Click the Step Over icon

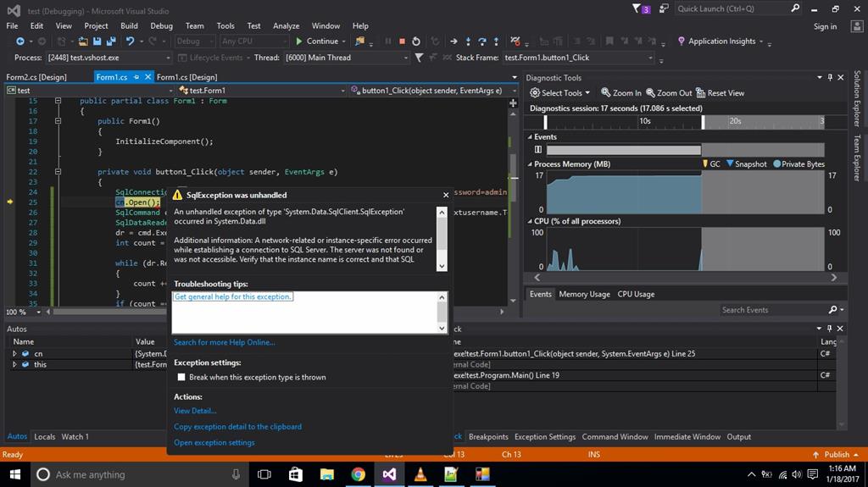tap(482, 42)
